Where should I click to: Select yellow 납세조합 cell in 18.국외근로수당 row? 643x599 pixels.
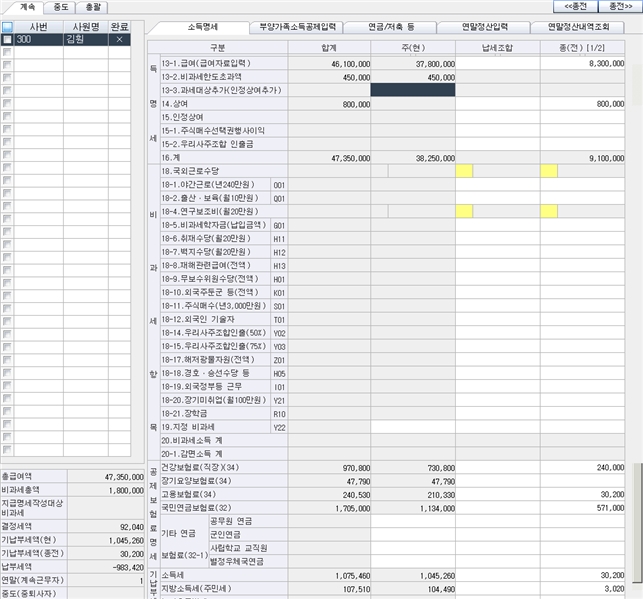click(x=463, y=172)
